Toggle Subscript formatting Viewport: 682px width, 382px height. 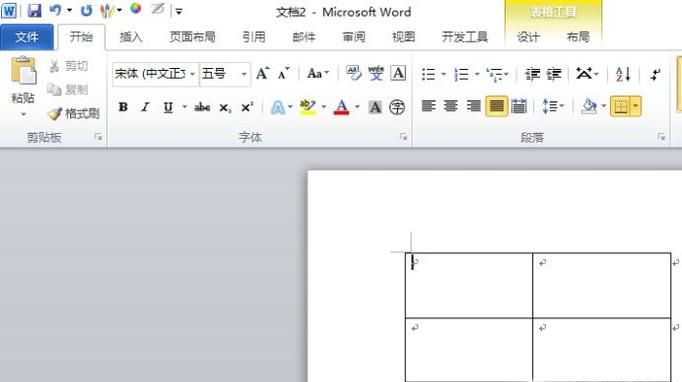(x=225, y=107)
